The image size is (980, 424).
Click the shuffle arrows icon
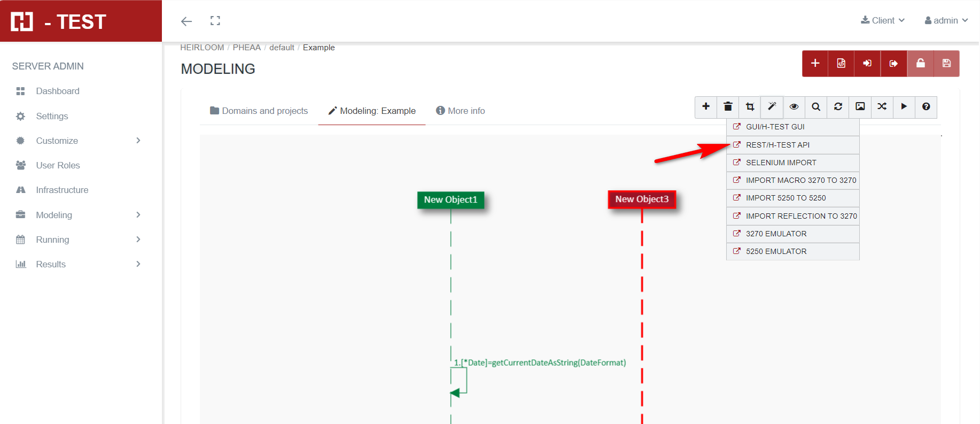882,107
